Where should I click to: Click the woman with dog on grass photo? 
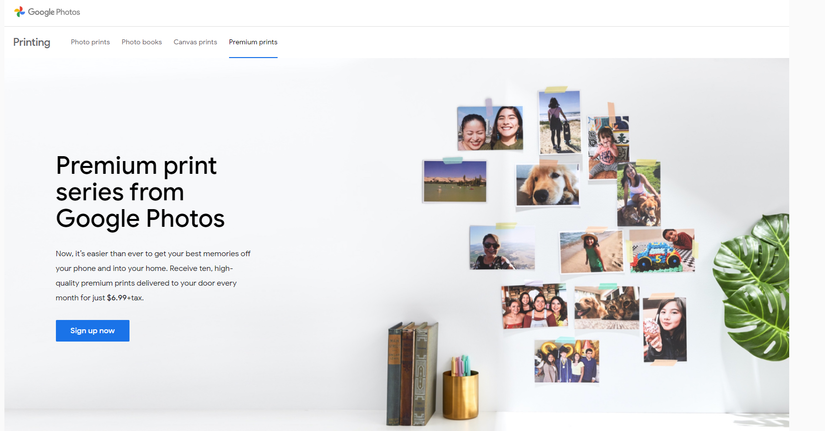(639, 194)
